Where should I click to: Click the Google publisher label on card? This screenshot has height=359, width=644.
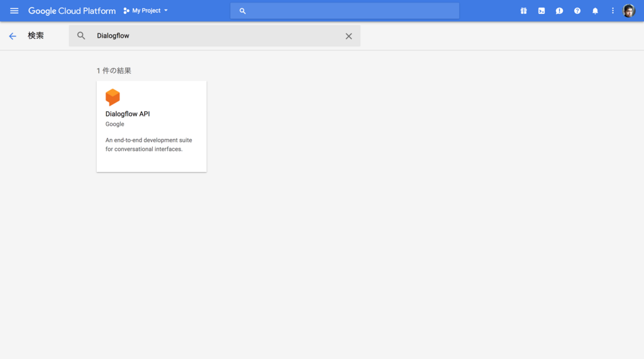click(x=114, y=124)
